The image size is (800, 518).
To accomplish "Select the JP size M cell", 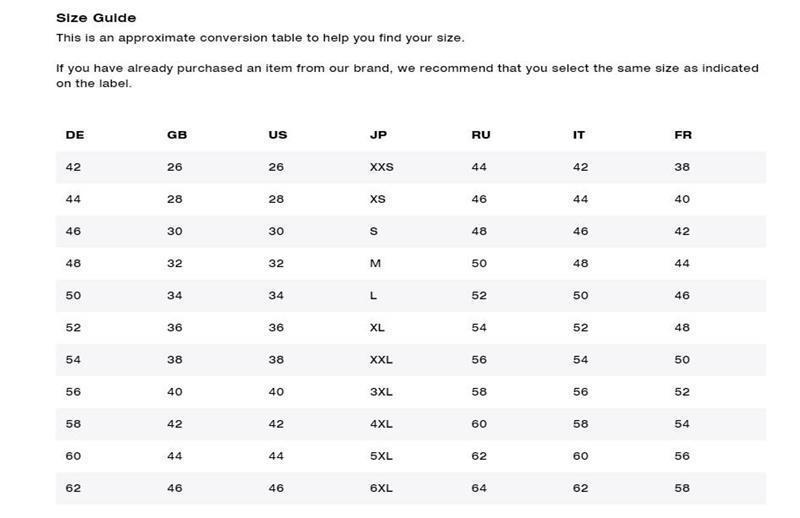I will (376, 264).
